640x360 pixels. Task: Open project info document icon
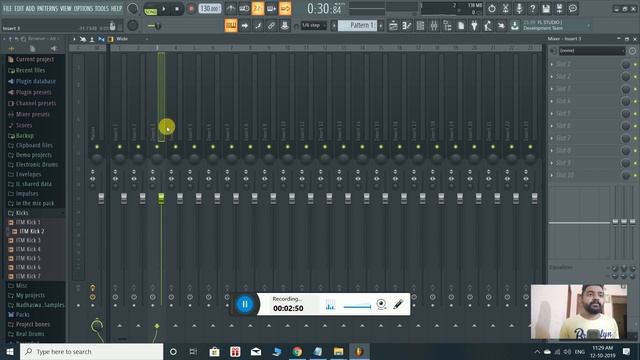click(x=461, y=26)
